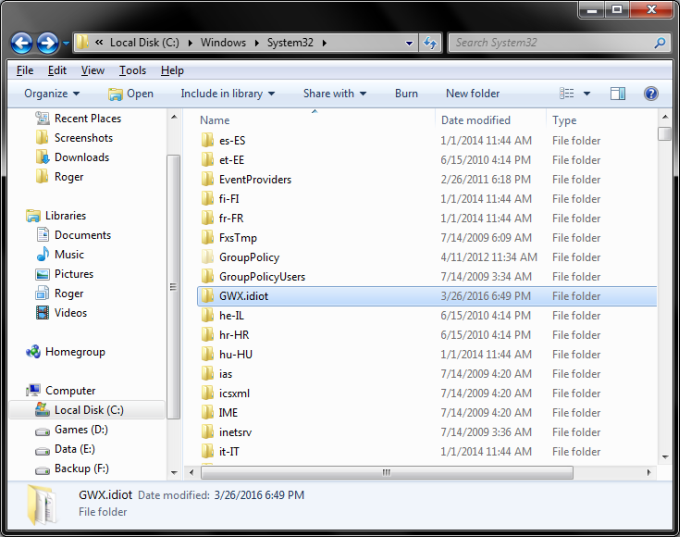Expand Include in library dropdown
Viewport: 680px width, 537px height.
pyautogui.click(x=228, y=94)
